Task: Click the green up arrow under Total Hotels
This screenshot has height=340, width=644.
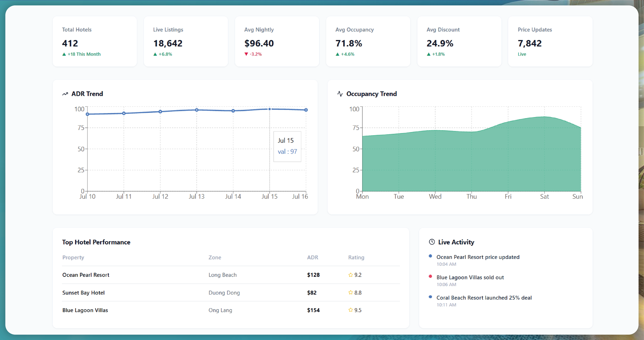Action: tap(64, 54)
